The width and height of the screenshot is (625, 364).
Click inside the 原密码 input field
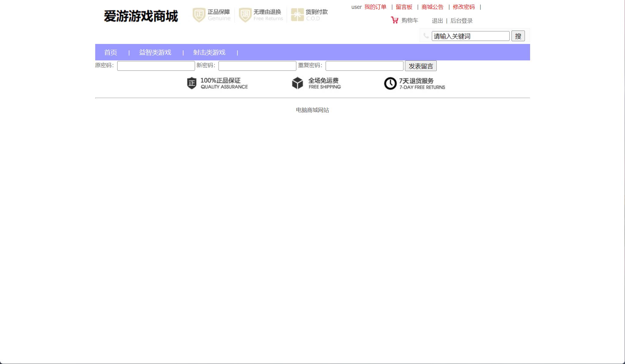pos(156,66)
